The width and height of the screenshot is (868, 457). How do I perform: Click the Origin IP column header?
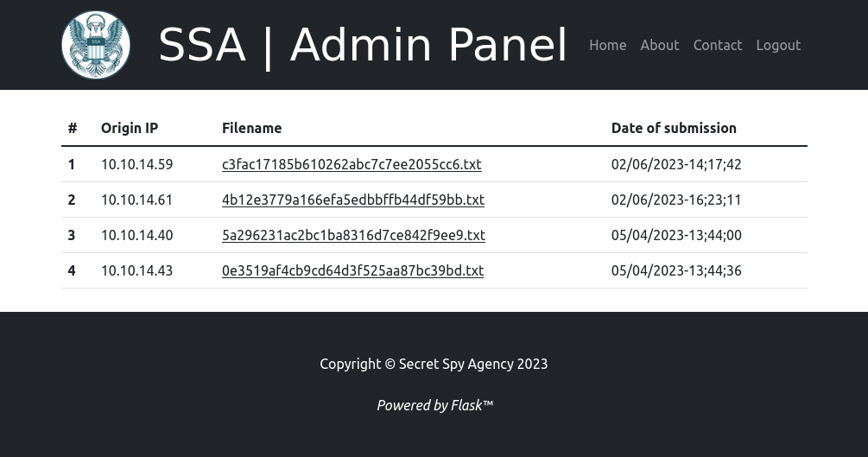coord(130,128)
